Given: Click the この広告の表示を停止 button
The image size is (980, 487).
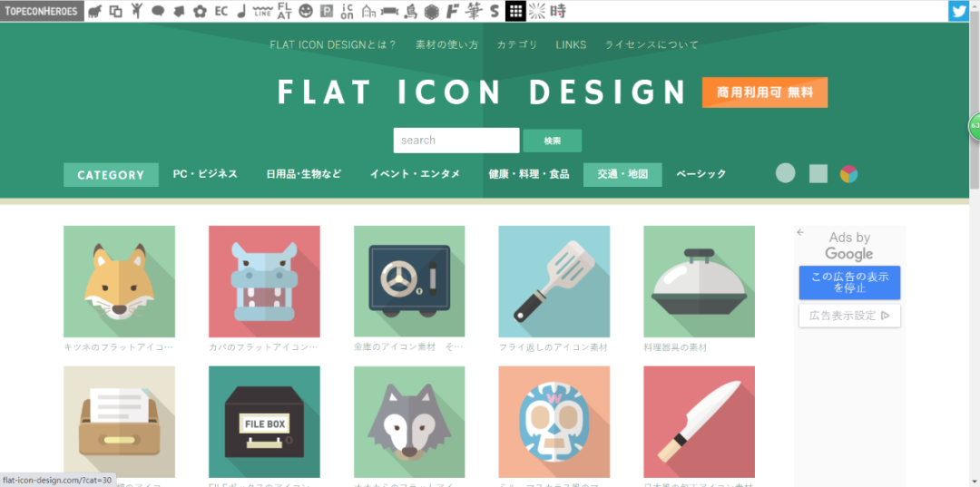Looking at the screenshot, I should (849, 283).
